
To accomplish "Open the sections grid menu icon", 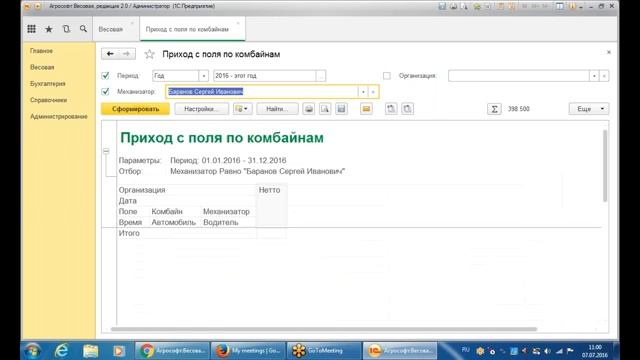I will coord(31,29).
